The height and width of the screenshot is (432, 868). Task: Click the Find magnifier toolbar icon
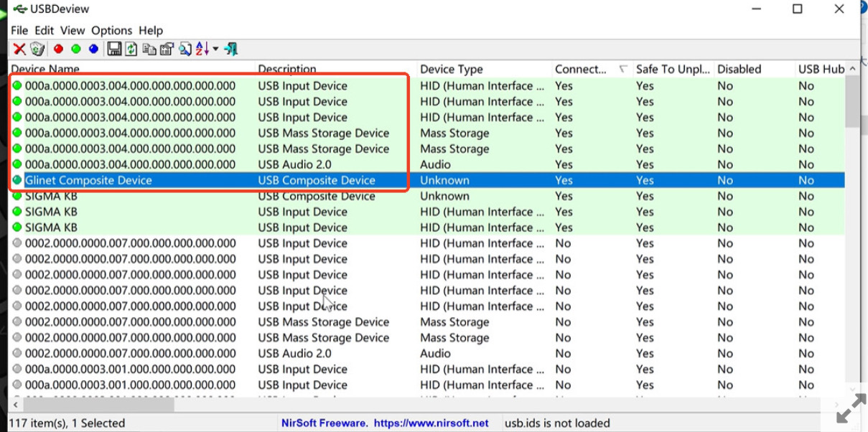pyautogui.click(x=185, y=49)
